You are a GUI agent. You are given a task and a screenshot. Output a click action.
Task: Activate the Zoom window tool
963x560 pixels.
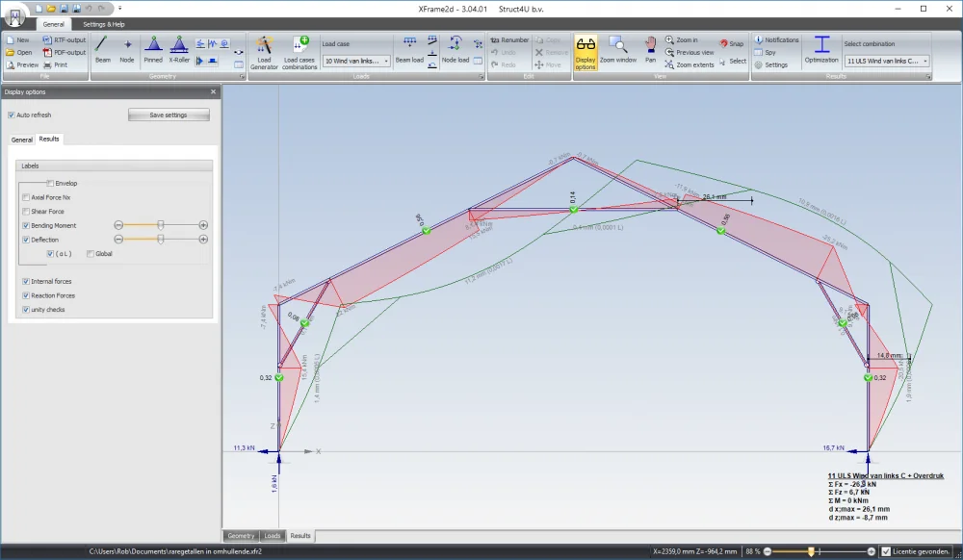point(618,50)
